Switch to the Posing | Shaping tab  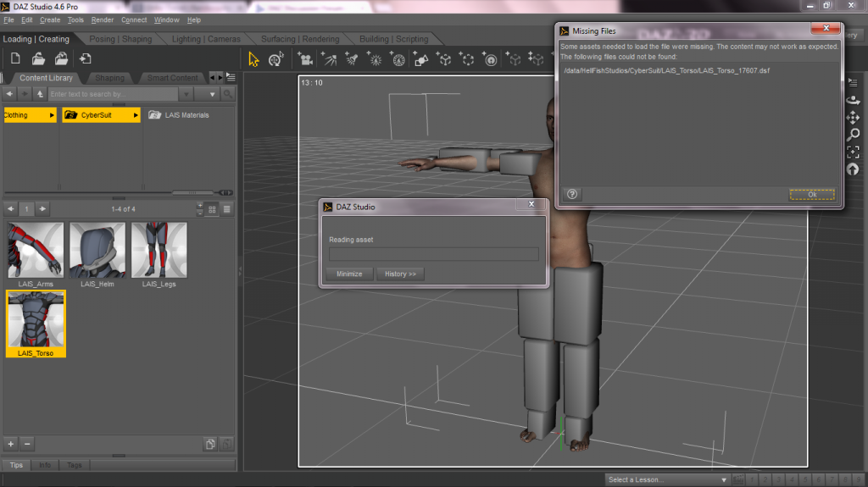tap(120, 39)
